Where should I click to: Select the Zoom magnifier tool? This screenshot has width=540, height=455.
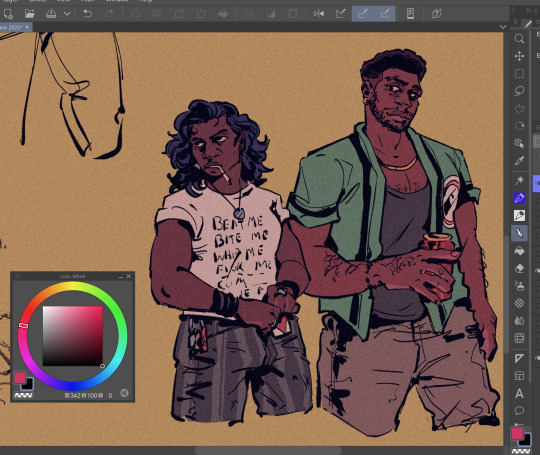(519, 38)
